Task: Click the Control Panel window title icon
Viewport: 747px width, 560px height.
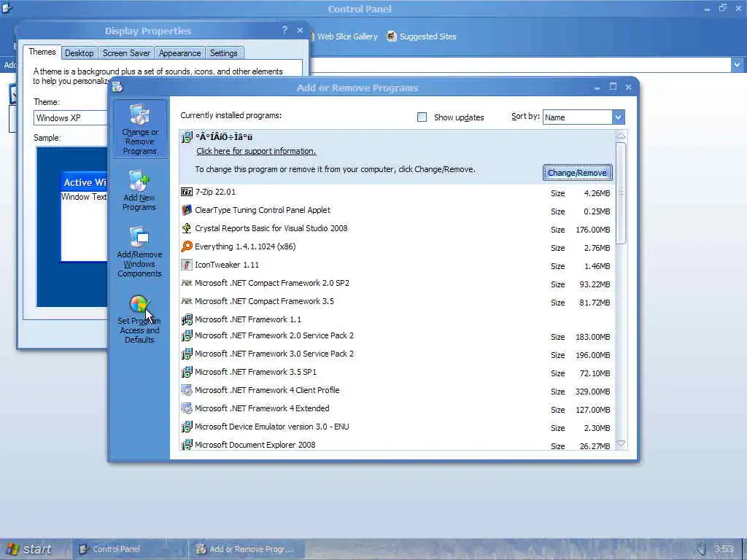Action: 6,8
